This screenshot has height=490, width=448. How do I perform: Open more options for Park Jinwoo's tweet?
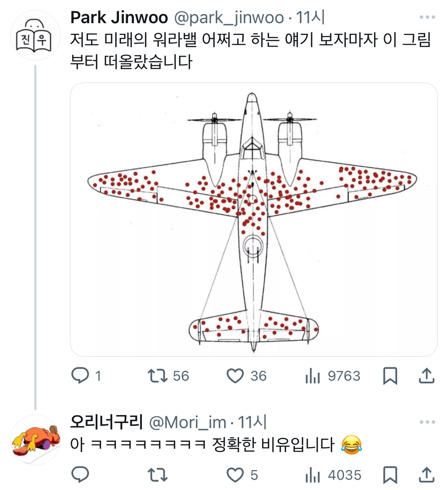pos(427,17)
